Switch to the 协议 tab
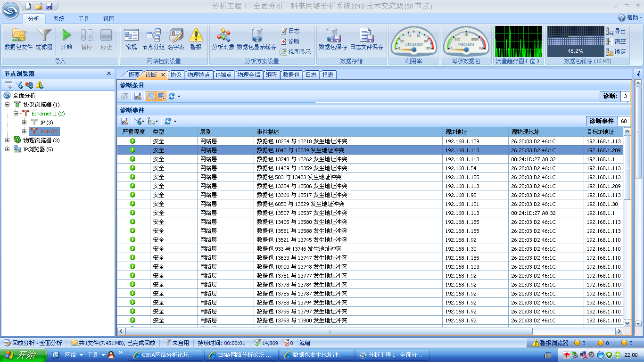Image resolution: width=644 pixels, height=362 pixels. pos(176,74)
